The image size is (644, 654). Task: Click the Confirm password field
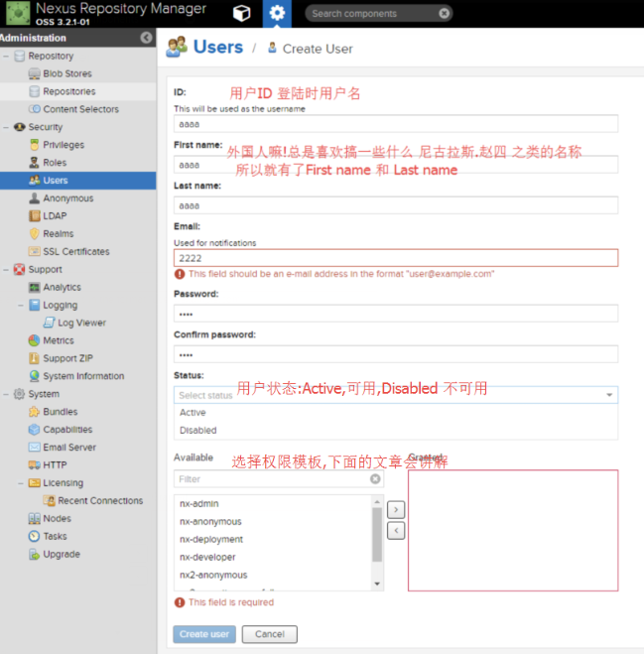click(x=395, y=354)
